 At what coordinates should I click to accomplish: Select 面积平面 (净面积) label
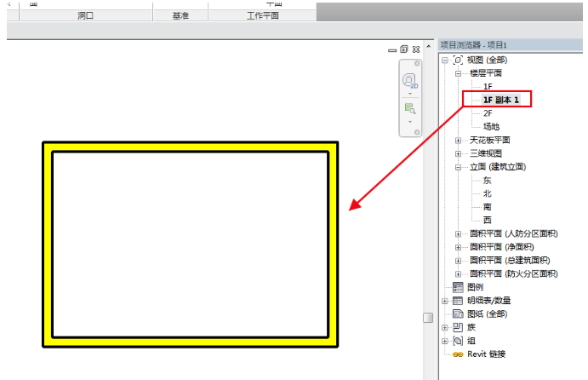(x=502, y=247)
